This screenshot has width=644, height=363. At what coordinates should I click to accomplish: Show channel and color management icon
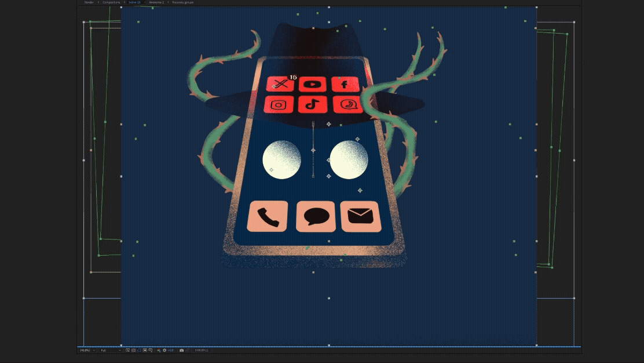159,350
